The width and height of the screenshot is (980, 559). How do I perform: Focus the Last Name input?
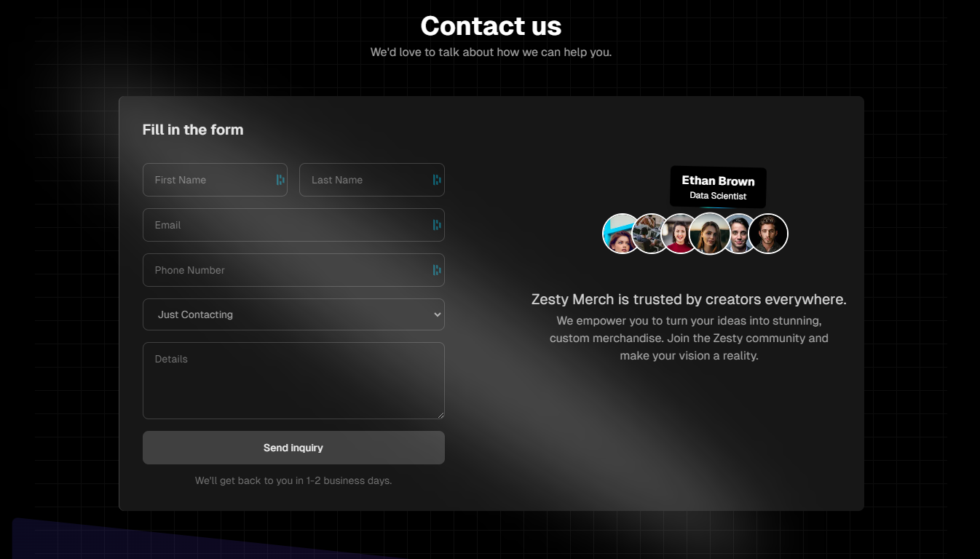[x=371, y=180]
